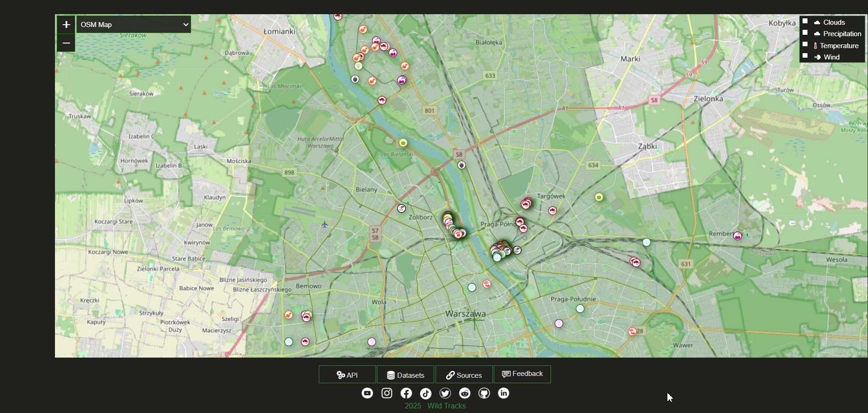Open the OSM Map basemap selector
This screenshot has width=868, height=413.
[x=133, y=24]
